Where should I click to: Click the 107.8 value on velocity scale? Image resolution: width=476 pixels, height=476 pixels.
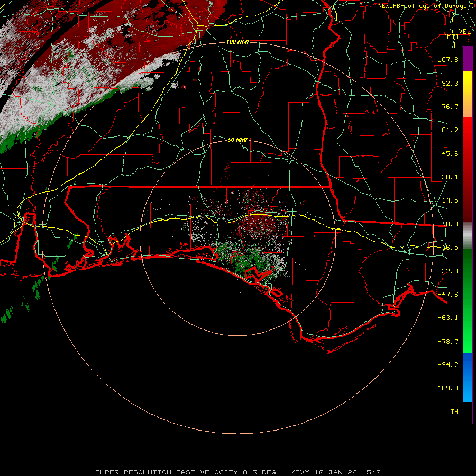click(448, 59)
